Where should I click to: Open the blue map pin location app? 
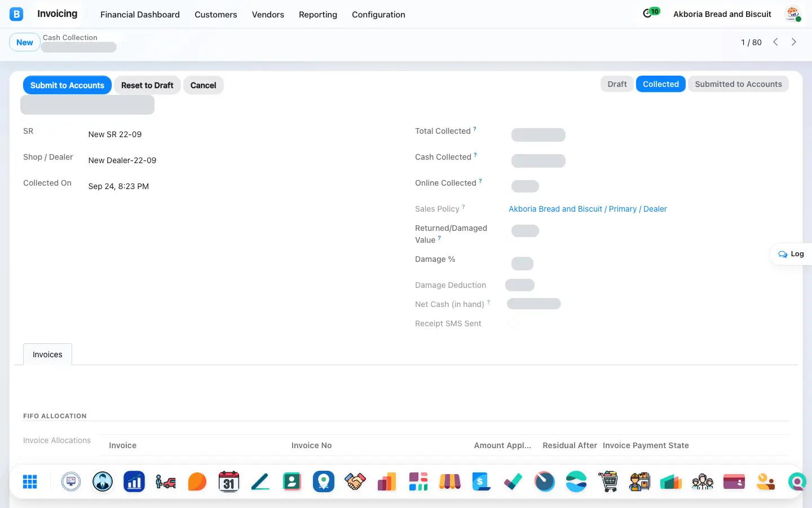click(324, 481)
